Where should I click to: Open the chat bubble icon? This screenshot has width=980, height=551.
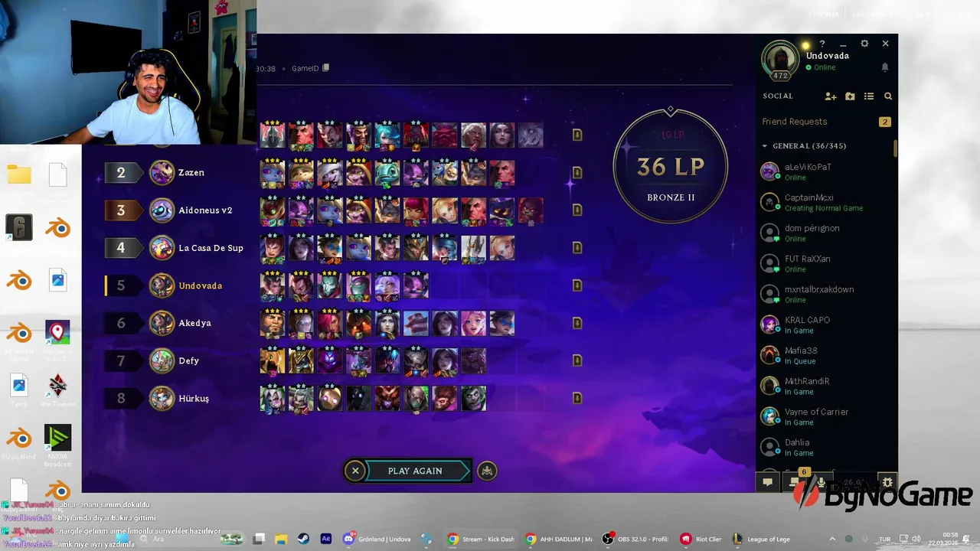(767, 482)
